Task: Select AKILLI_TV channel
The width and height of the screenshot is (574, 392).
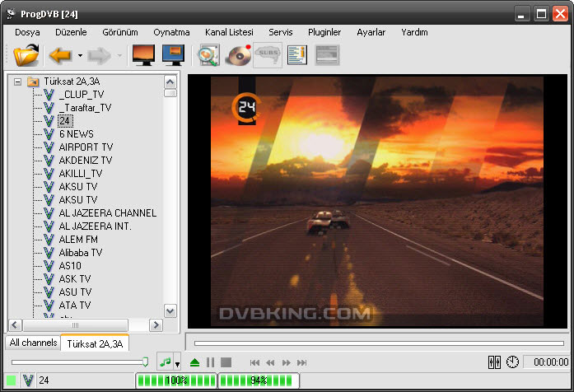Action: click(81, 174)
